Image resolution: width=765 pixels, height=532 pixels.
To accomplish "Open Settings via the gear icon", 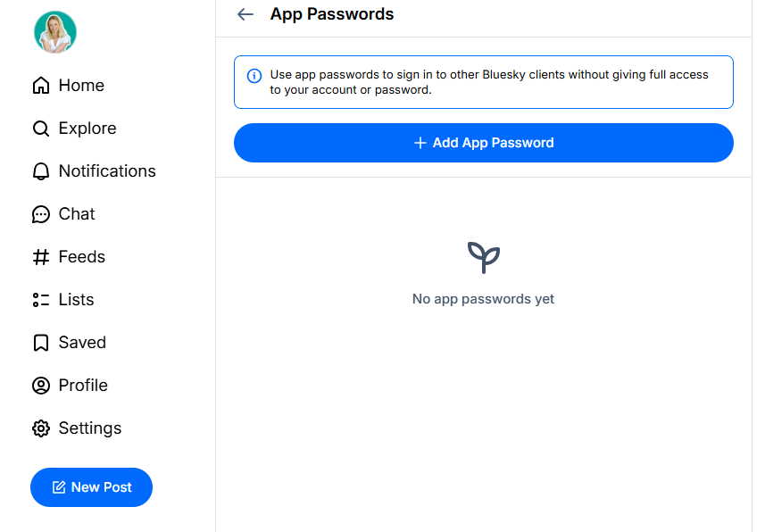I will tap(41, 428).
